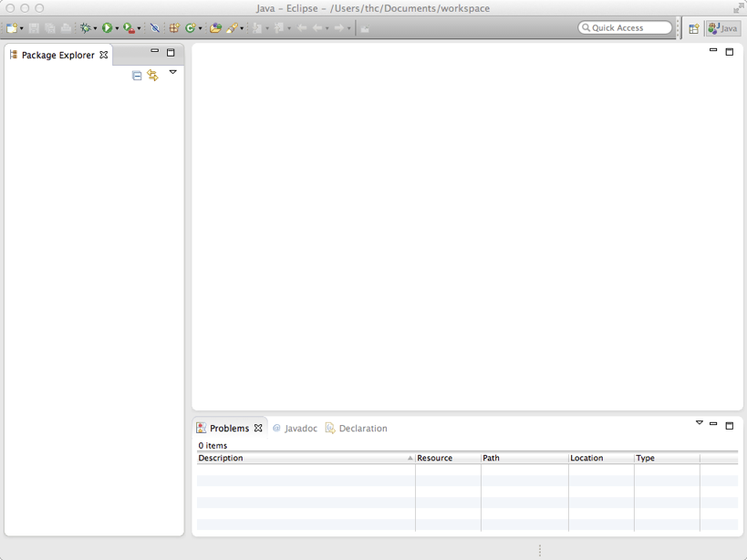
Task: Click the Save All icon
Action: [x=49, y=28]
